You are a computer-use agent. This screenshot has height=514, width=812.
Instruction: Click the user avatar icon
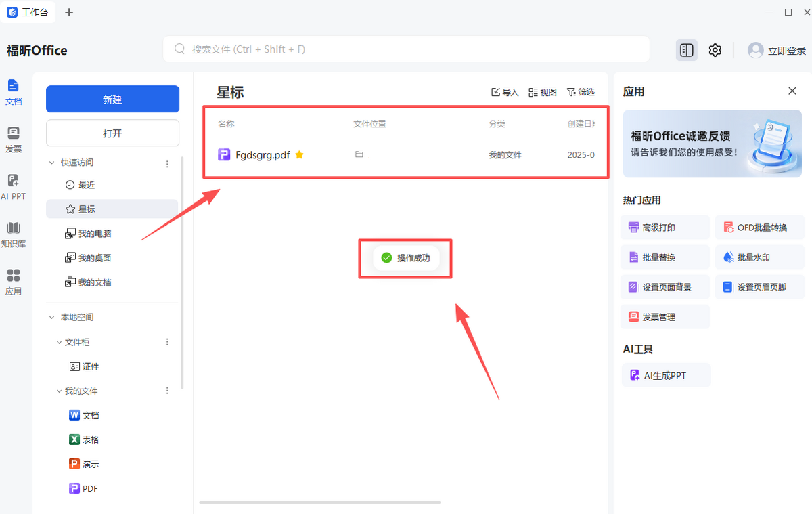click(x=755, y=50)
